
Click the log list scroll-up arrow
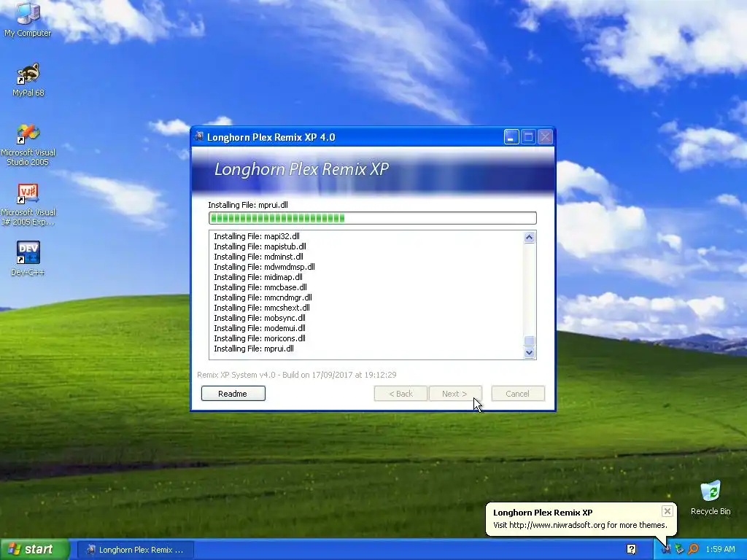pos(530,237)
